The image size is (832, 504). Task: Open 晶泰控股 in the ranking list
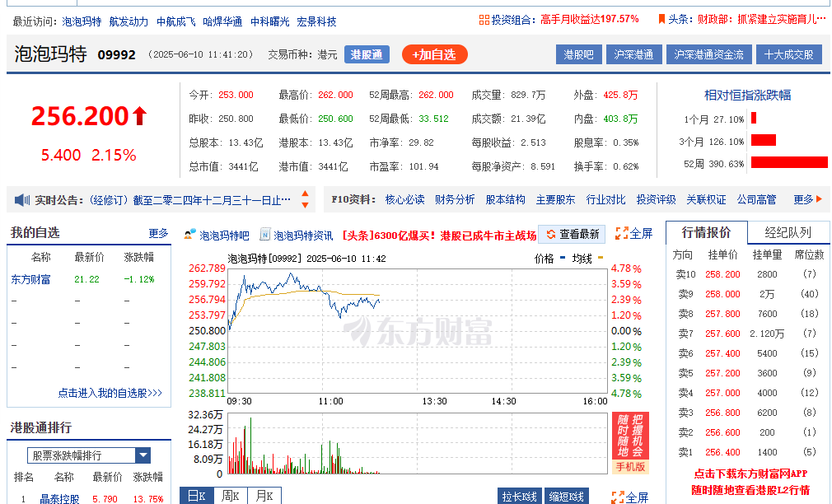pyautogui.click(x=59, y=499)
